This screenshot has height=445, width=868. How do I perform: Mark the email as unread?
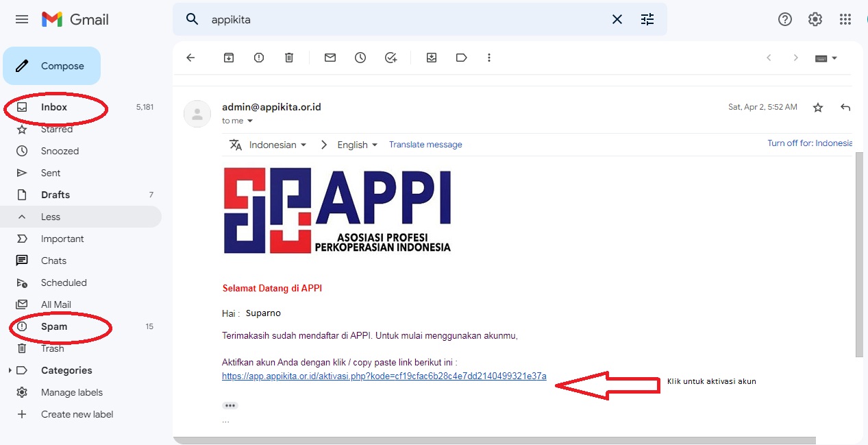(x=330, y=58)
